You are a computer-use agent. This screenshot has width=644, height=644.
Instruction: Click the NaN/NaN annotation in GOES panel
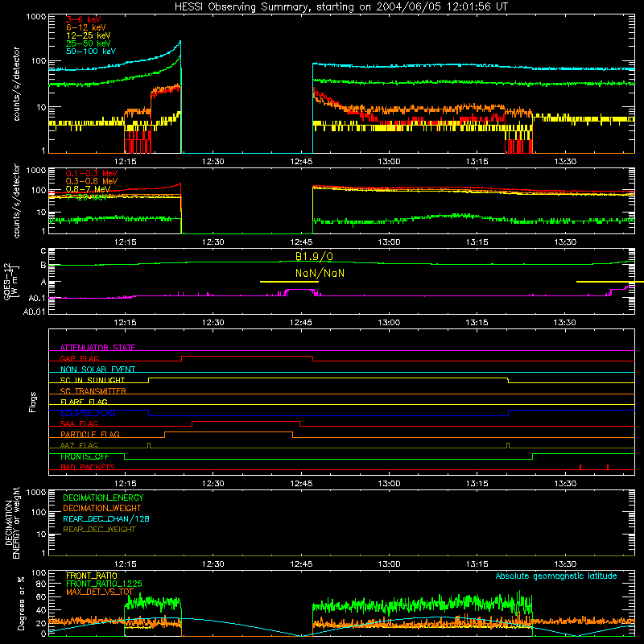320,273
